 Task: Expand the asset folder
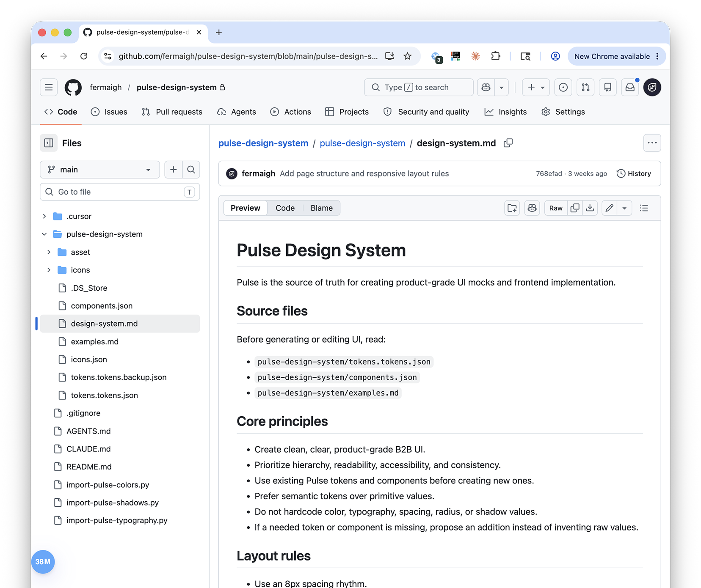coord(49,252)
